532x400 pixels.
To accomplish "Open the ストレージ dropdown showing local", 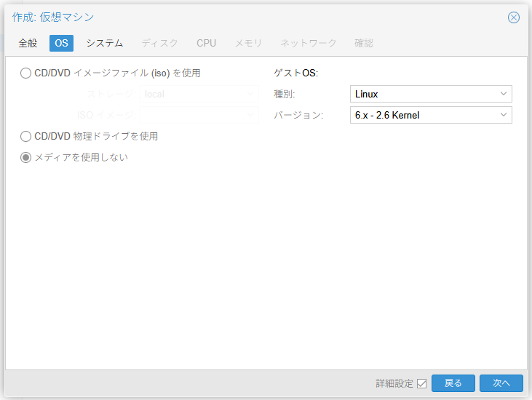I will (250, 94).
